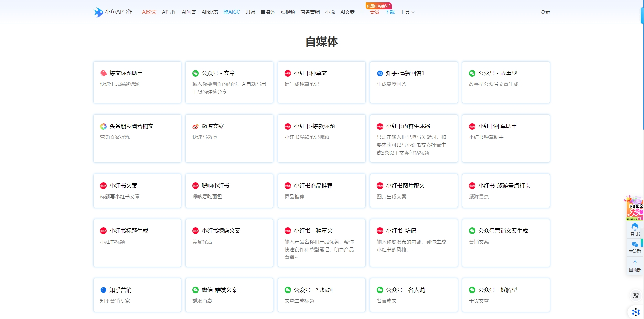644x319 pixels.
Task: Click the icon beside 小红书 - 种草文
Action: coord(288,231)
